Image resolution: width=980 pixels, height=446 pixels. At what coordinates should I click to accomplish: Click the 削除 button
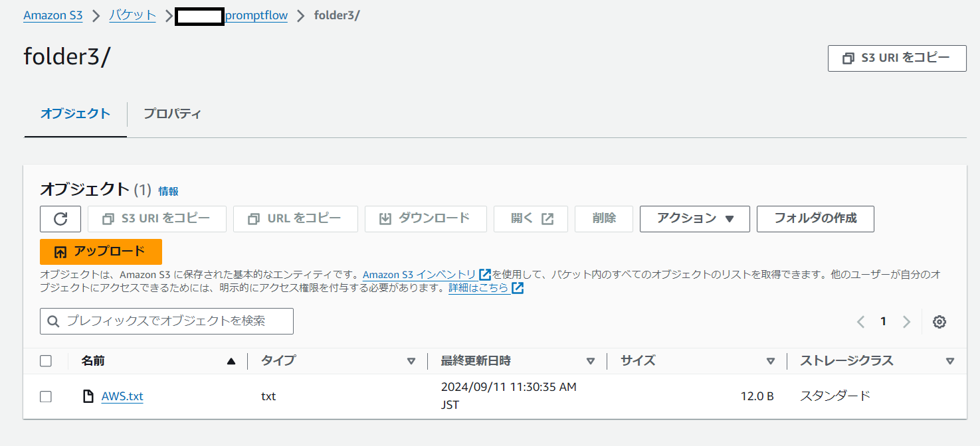point(604,218)
